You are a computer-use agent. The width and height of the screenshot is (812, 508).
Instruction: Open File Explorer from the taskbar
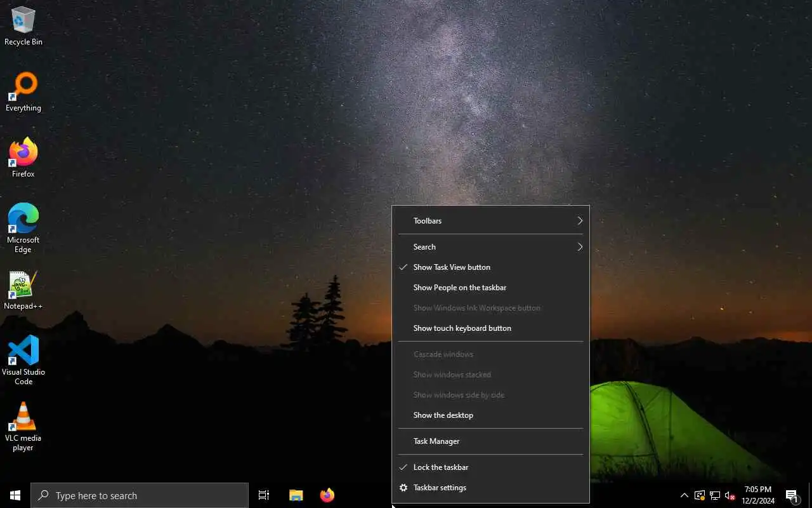(296, 495)
